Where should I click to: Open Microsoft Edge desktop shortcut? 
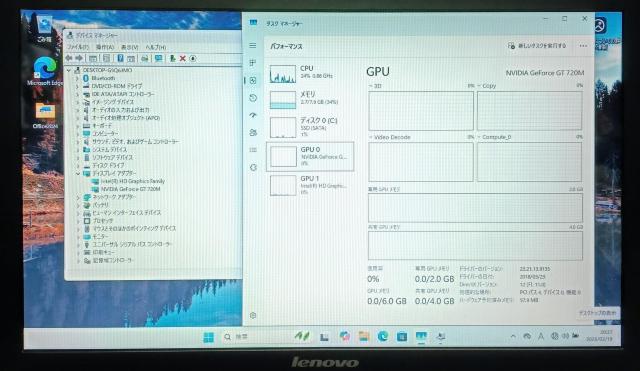coord(44,71)
